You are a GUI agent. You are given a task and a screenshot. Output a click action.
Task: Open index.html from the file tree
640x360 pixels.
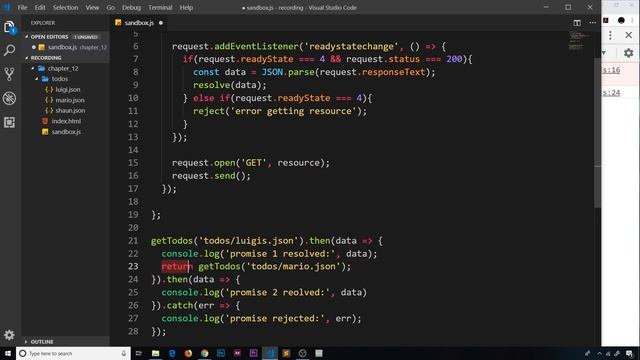(x=66, y=121)
